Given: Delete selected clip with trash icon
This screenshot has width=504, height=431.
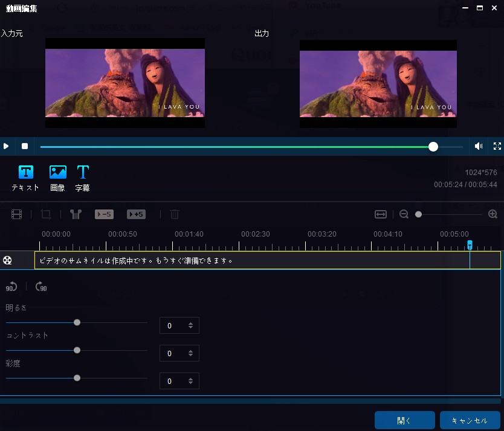Looking at the screenshot, I should click(175, 214).
